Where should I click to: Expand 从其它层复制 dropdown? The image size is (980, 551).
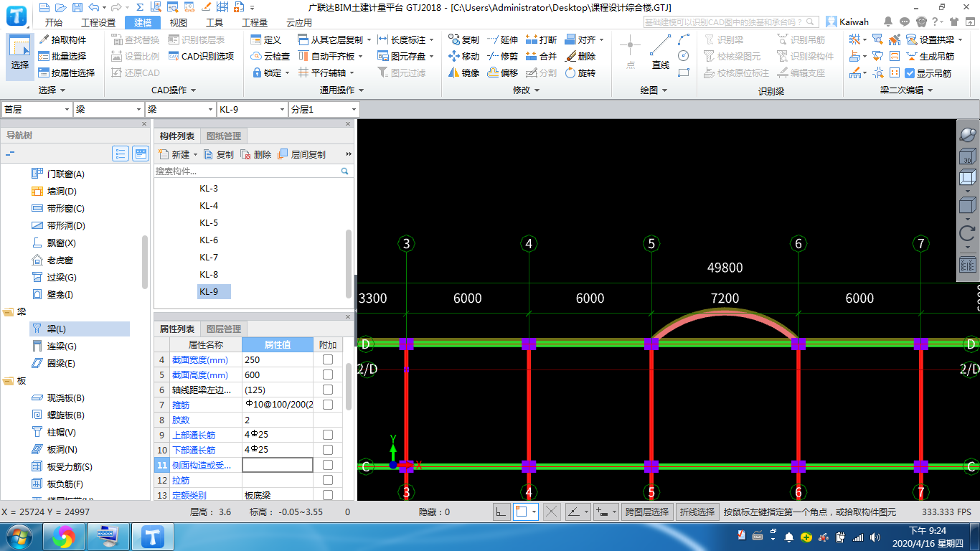pyautogui.click(x=368, y=39)
